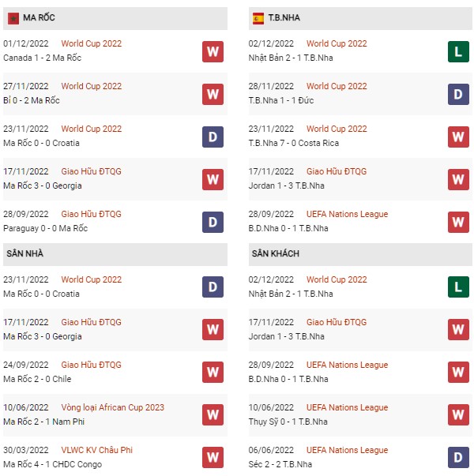This screenshot has height=476, width=474.
Task: Click W badge for T.B.Nha 7-0 Costa Rica
Action: pyautogui.click(x=458, y=137)
